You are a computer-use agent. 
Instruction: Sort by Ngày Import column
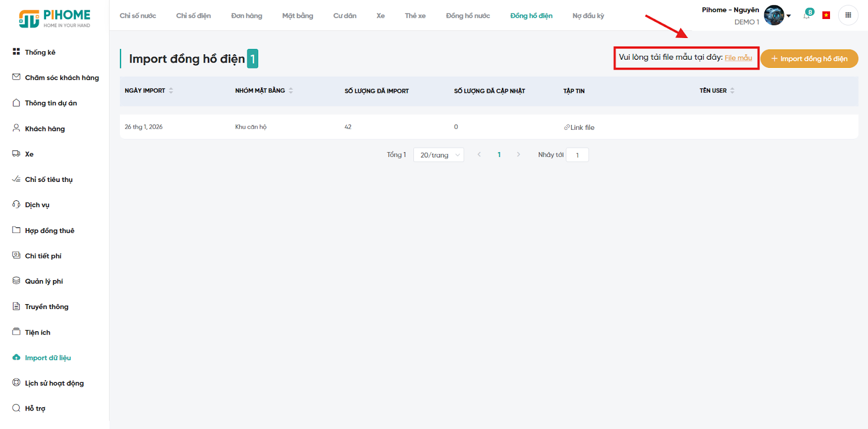pyautogui.click(x=171, y=91)
